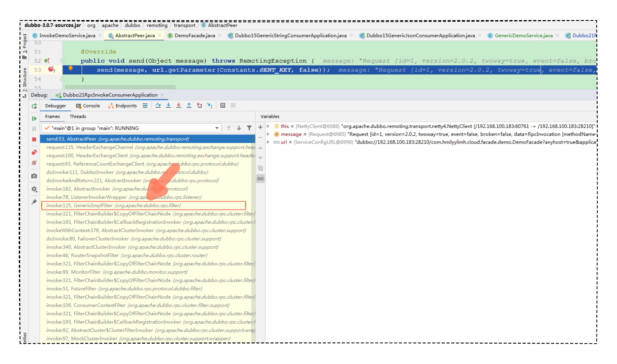Click the Step Into icon
Image resolution: width=617 pixels, height=364 pixels.
[168, 105]
